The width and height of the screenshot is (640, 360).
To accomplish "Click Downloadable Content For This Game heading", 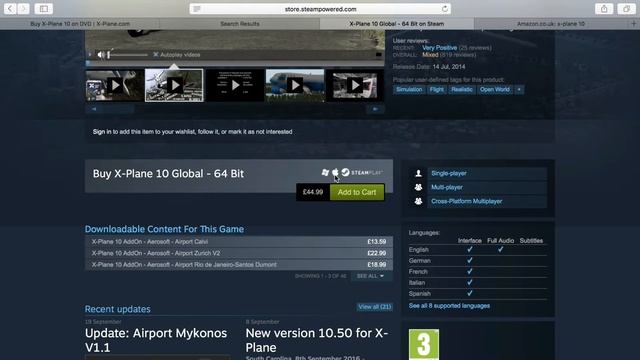I will click(164, 229).
